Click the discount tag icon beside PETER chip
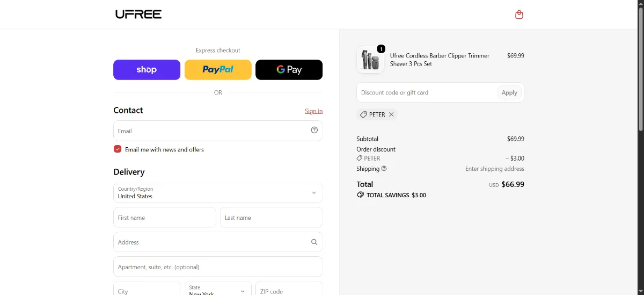 click(x=363, y=114)
